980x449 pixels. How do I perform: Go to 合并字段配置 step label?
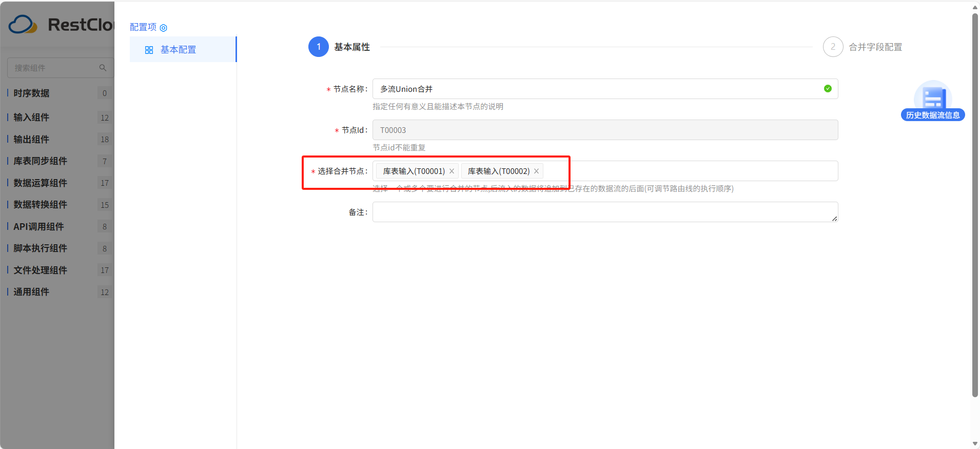tap(875, 47)
